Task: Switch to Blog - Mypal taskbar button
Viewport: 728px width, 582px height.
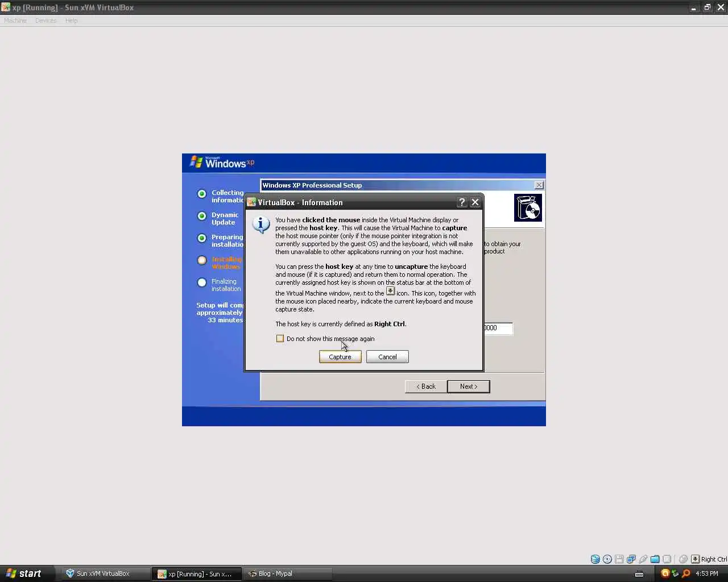Action: point(288,573)
